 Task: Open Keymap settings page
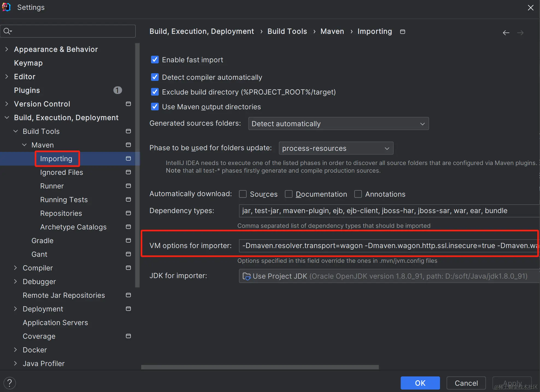coord(28,63)
